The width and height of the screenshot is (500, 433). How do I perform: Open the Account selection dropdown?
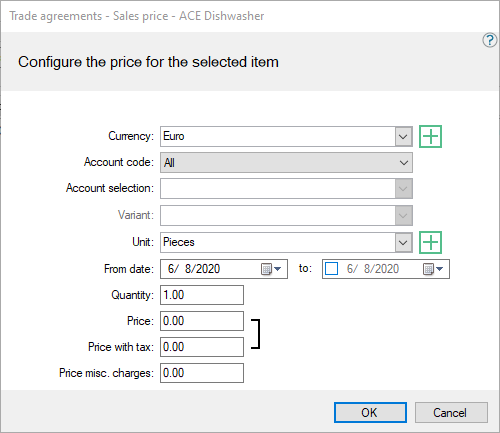pos(286,189)
